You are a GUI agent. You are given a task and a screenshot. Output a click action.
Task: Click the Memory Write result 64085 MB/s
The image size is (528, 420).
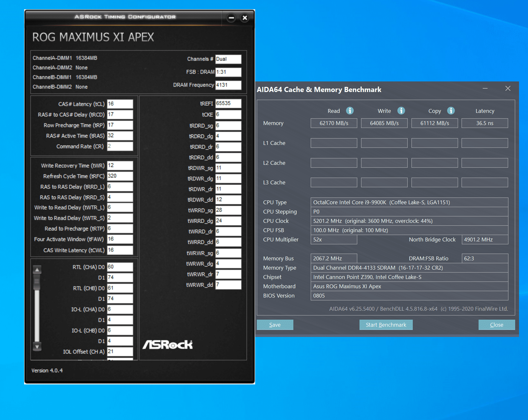tap(384, 123)
